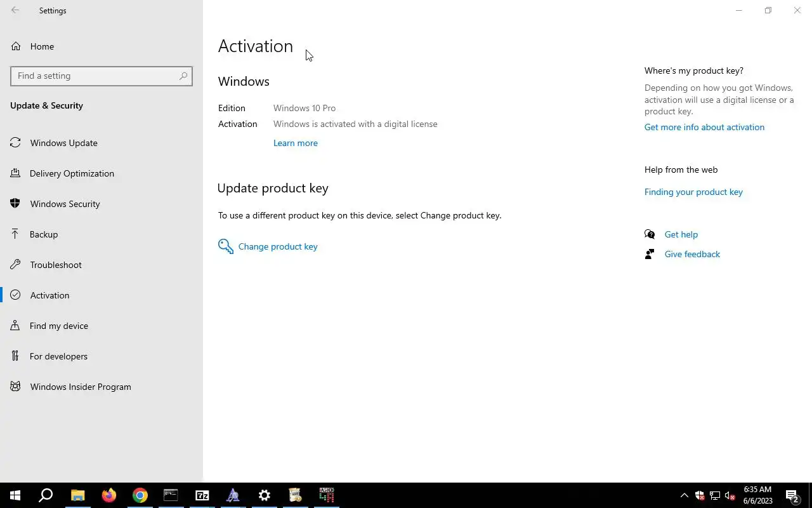Screen dimensions: 812x508
Task: Open 7-Zip from the taskbar
Action: click(202, 495)
